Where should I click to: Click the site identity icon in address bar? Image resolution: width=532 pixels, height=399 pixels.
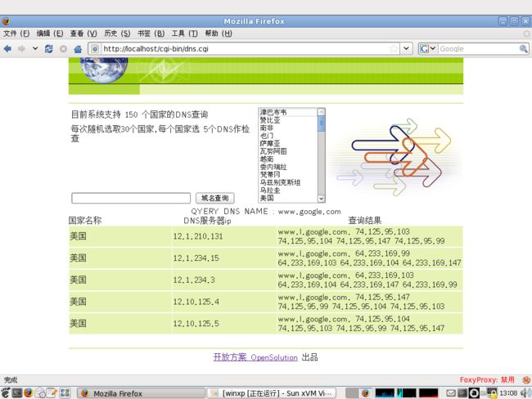[95, 49]
